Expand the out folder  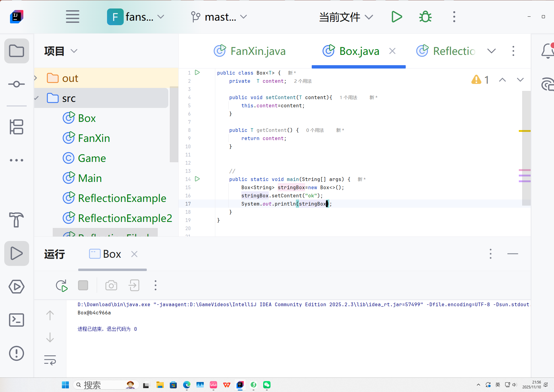point(36,78)
